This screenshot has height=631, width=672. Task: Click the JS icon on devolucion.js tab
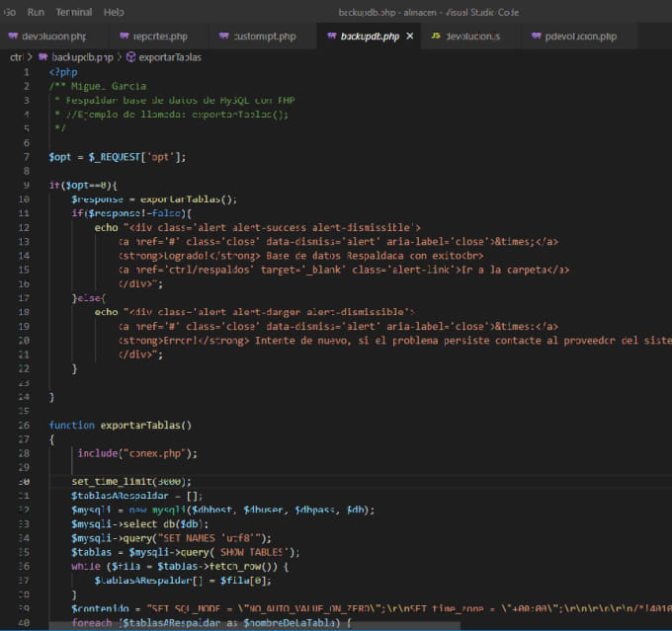pyautogui.click(x=436, y=36)
